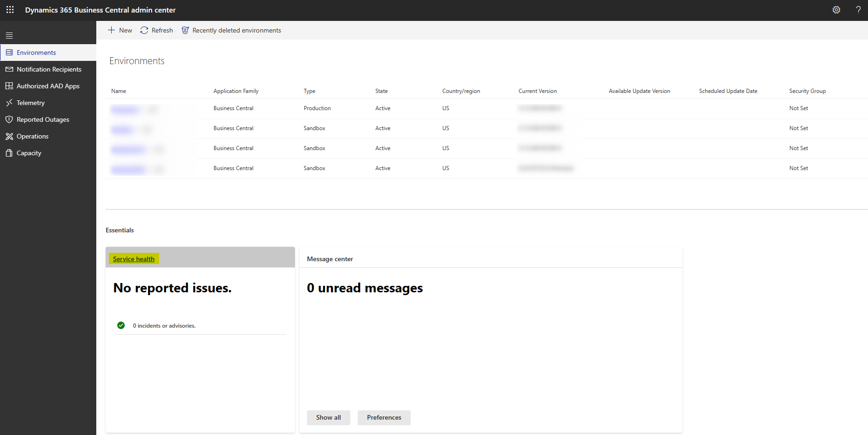Go to Notification Recipients page
This screenshot has height=435, width=868.
[x=48, y=69]
